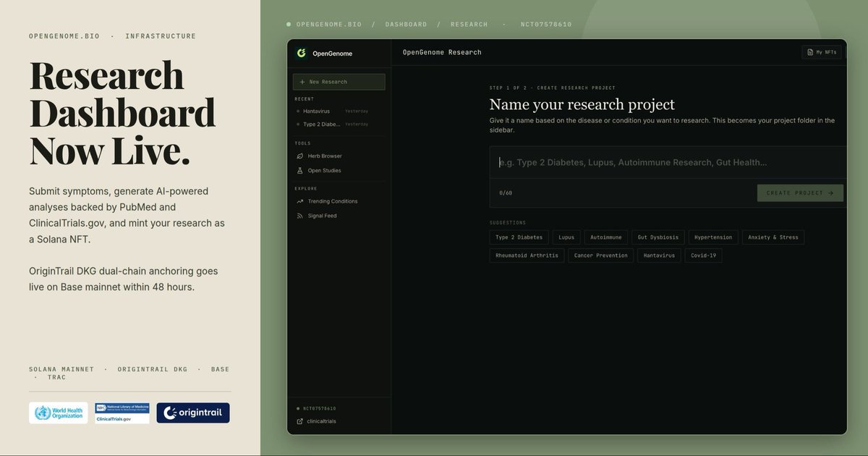Click the external link icon beside clinicaltrials
Screen dimensions: 868x456
coord(300,421)
